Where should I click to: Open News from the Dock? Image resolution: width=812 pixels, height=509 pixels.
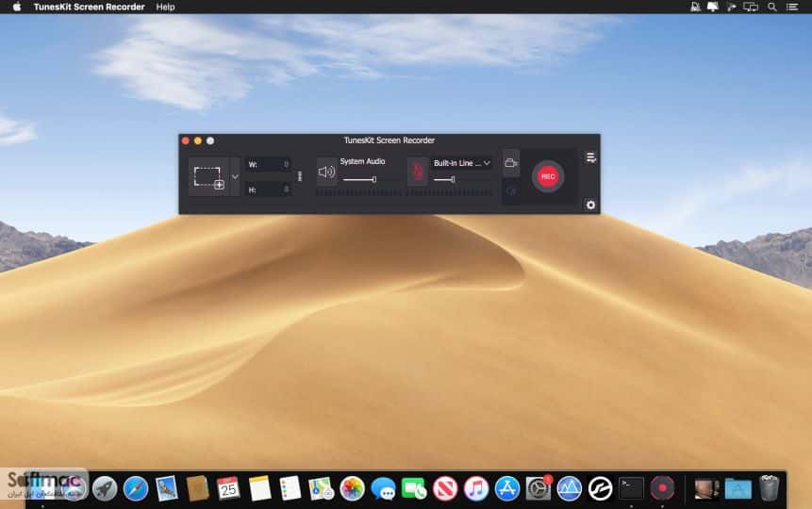coord(445,488)
